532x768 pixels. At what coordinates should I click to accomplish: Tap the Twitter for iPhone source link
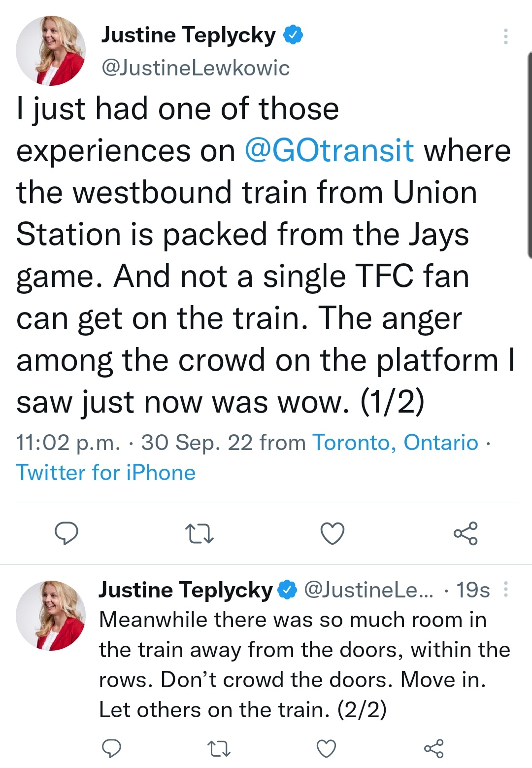point(106,473)
